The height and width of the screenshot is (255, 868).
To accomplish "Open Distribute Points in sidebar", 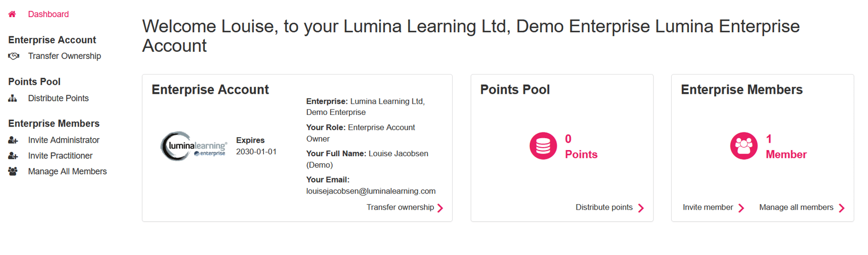I will coord(59,98).
